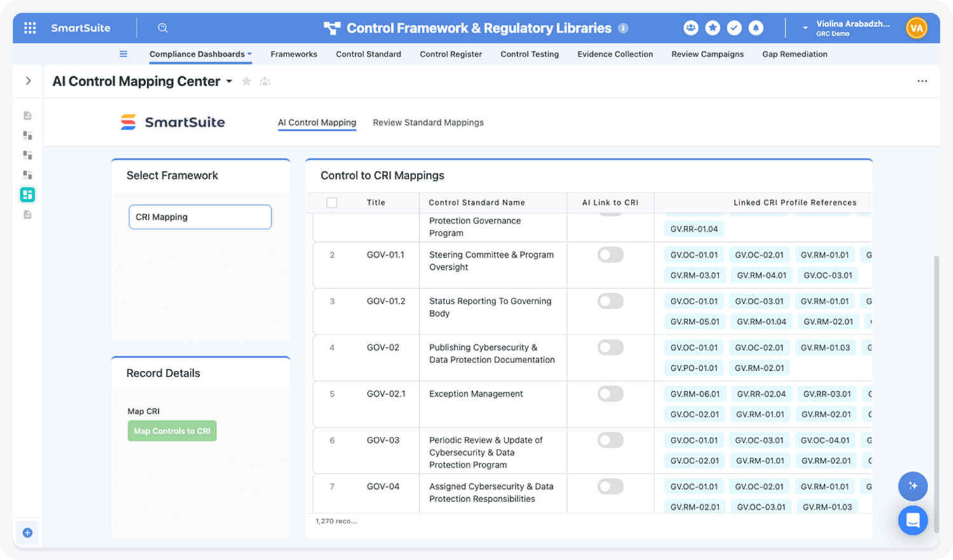Open the notifications bell icon
The height and width of the screenshot is (560, 953).
[756, 28]
